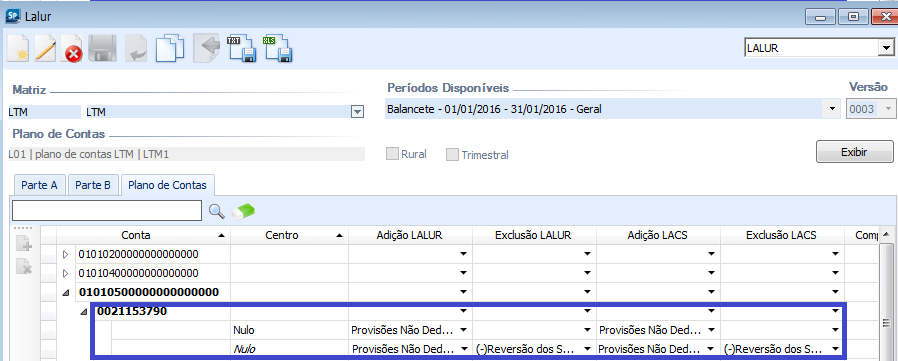Export to XLS spreadsheet icon
Image resolution: width=898 pixels, height=361 pixels.
[x=277, y=49]
